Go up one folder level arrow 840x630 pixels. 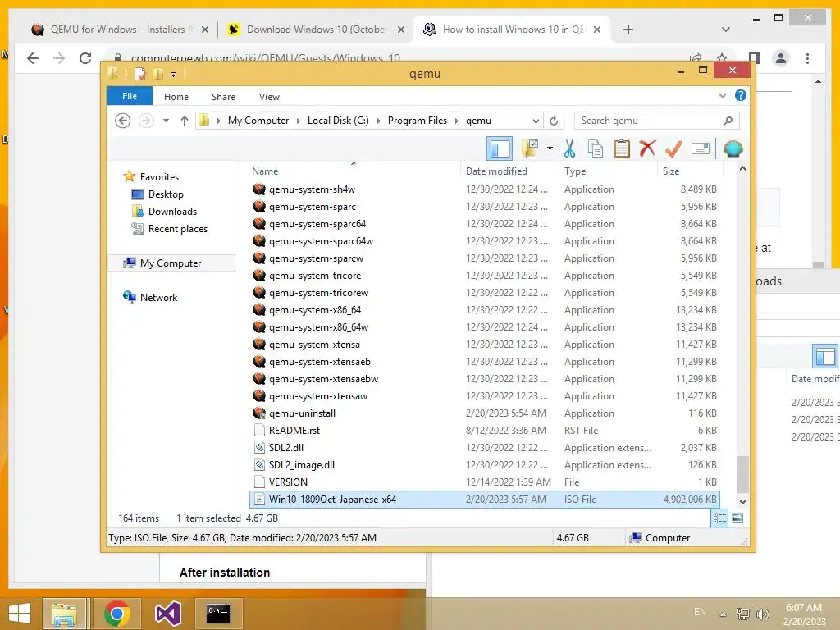point(185,121)
